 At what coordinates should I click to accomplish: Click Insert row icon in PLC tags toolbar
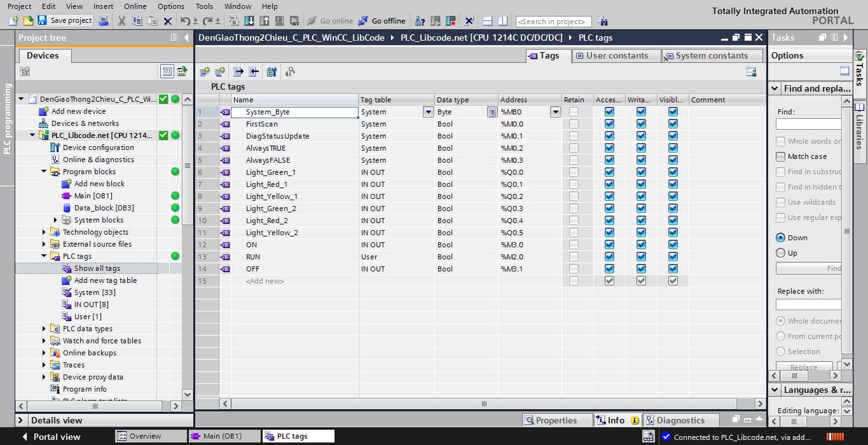click(x=205, y=72)
